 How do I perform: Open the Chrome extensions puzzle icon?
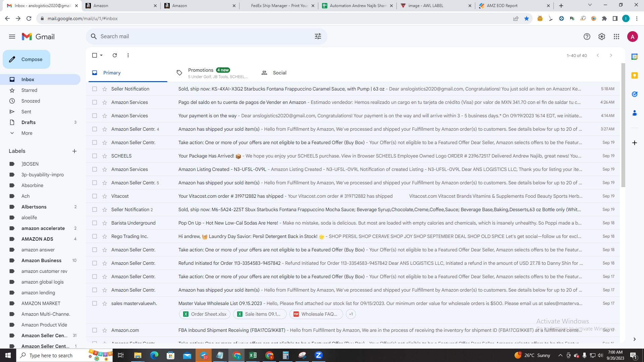click(x=604, y=18)
